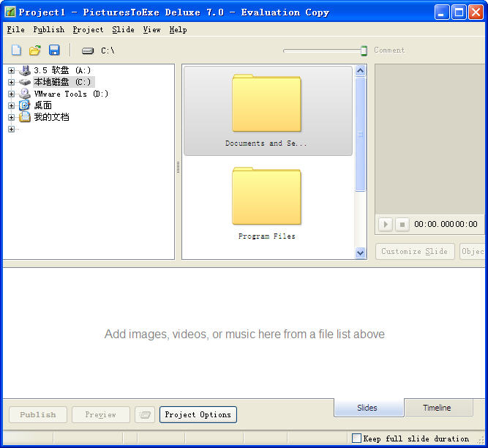Click the file list scroll down arrow
The height and width of the screenshot is (448, 488).
pos(361,253)
